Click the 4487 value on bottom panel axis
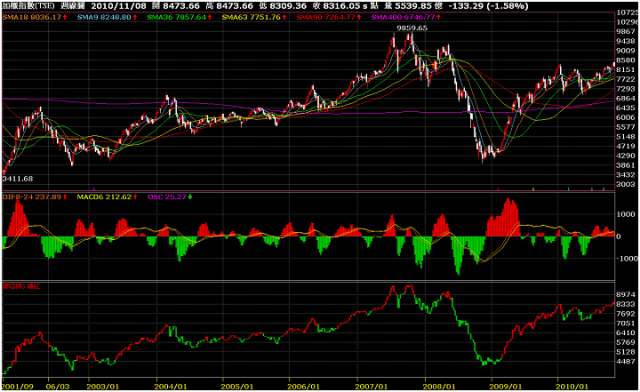 pyautogui.click(x=626, y=361)
